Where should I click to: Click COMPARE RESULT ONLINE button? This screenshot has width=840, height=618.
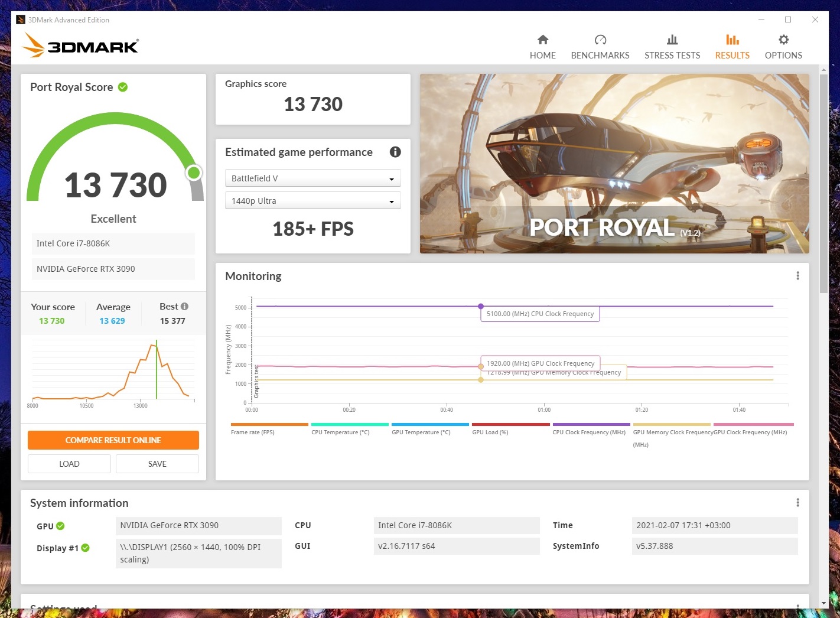coord(113,440)
